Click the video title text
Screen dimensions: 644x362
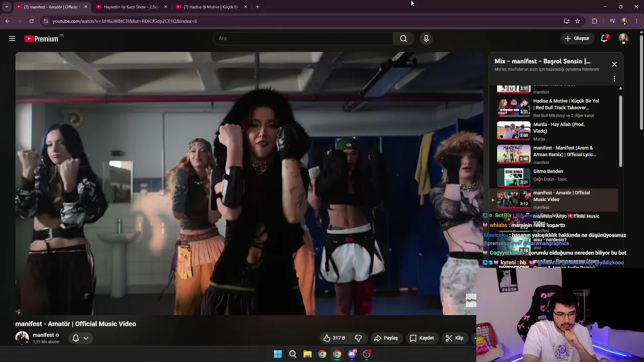(x=75, y=324)
